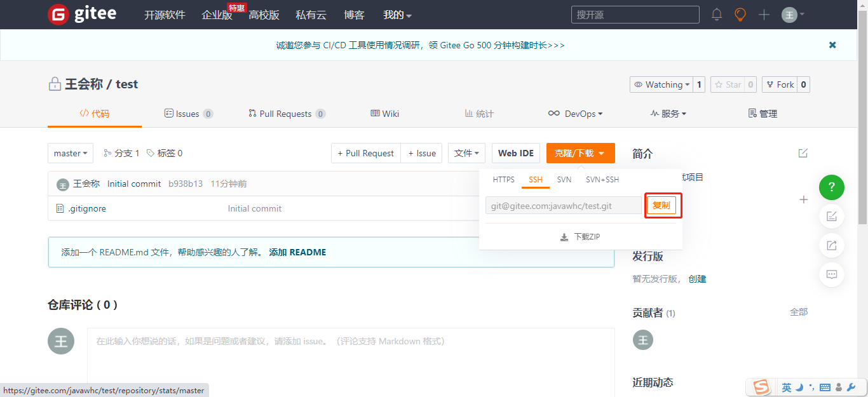The height and width of the screenshot is (397, 868).
Task: Select the SVN clone tab
Action: [564, 180]
